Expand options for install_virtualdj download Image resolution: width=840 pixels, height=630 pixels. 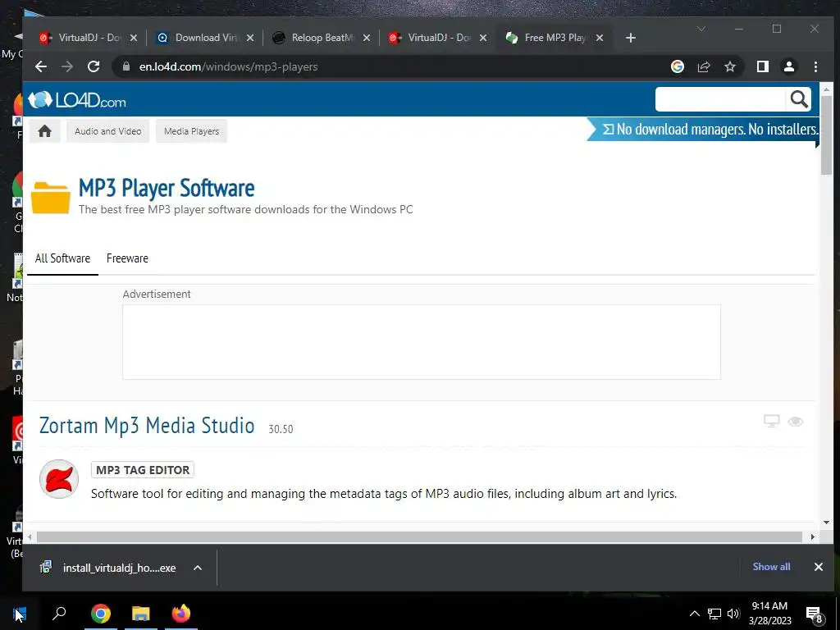point(198,568)
